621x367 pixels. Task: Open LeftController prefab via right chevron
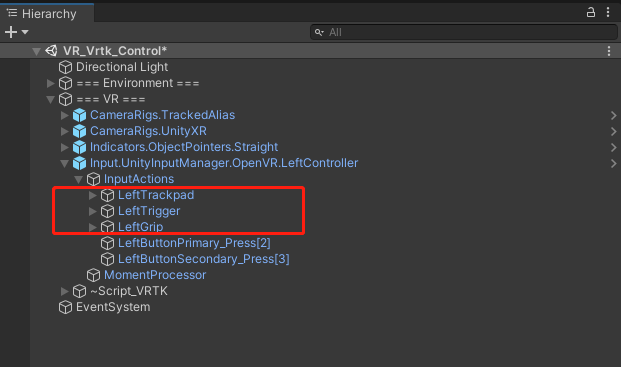[x=613, y=163]
